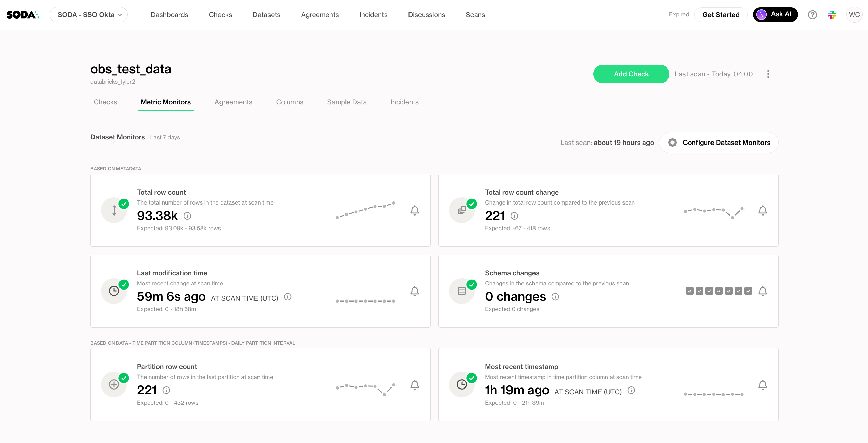Open the three-dot dataset options menu
This screenshot has width=868, height=443.
point(768,74)
